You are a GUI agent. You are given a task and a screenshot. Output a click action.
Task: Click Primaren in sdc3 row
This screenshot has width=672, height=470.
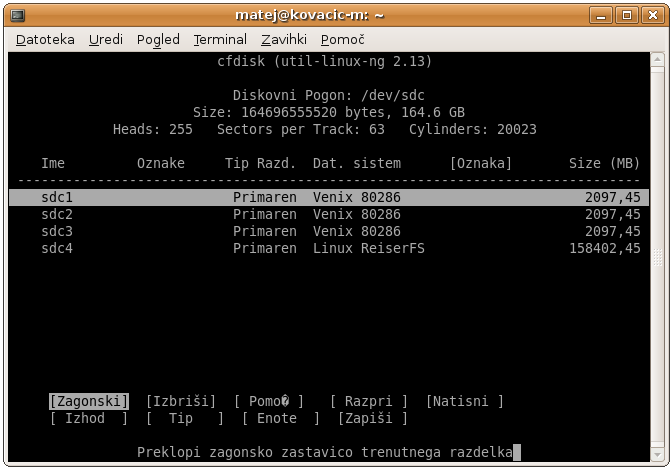click(264, 231)
